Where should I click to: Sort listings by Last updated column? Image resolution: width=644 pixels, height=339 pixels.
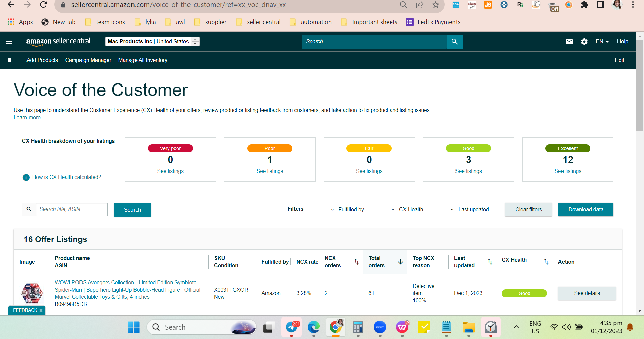490,262
